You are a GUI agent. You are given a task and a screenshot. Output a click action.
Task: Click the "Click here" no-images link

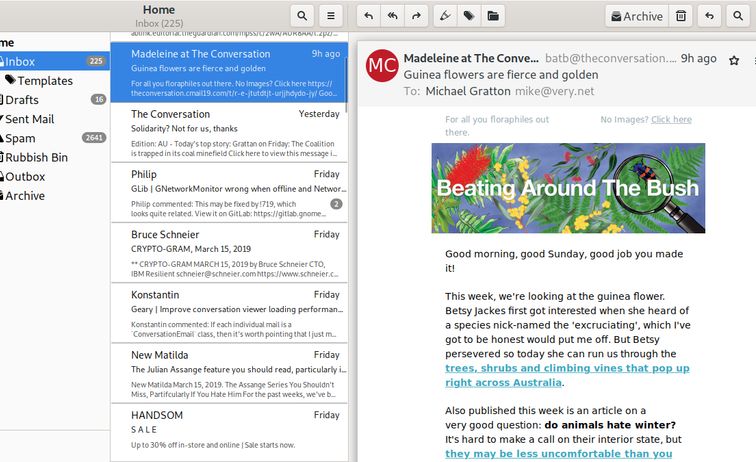click(x=671, y=120)
